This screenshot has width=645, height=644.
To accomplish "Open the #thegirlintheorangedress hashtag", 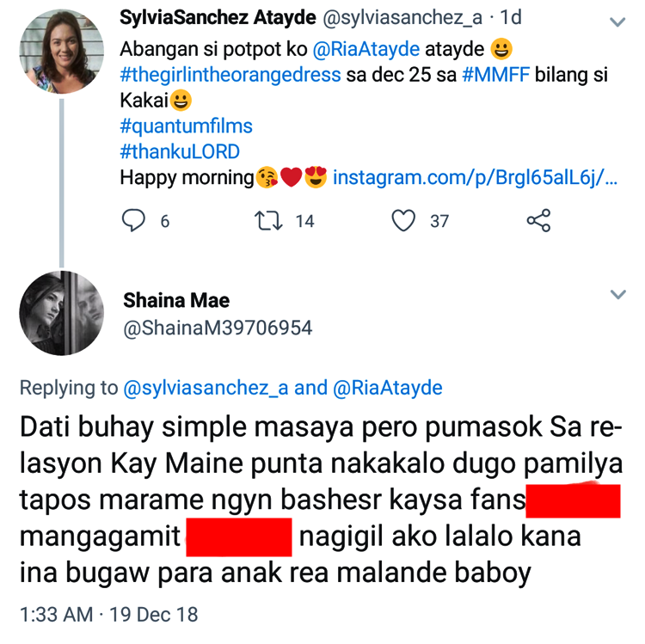I will coord(230,75).
